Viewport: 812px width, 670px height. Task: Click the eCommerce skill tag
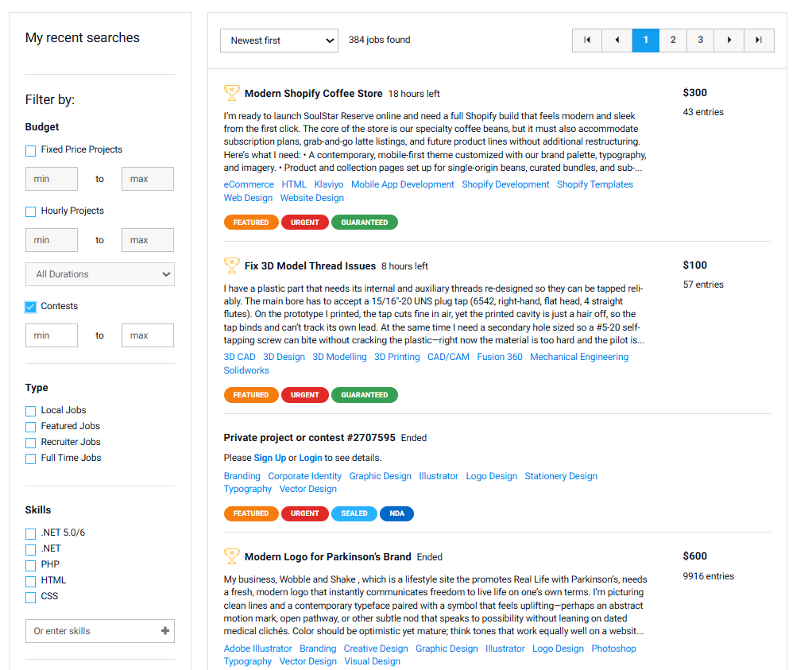[x=249, y=184]
